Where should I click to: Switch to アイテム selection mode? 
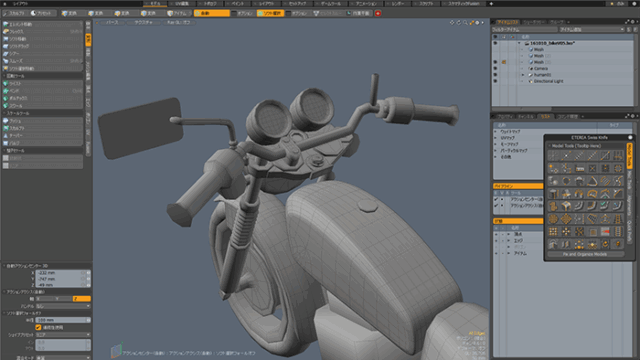(178, 13)
